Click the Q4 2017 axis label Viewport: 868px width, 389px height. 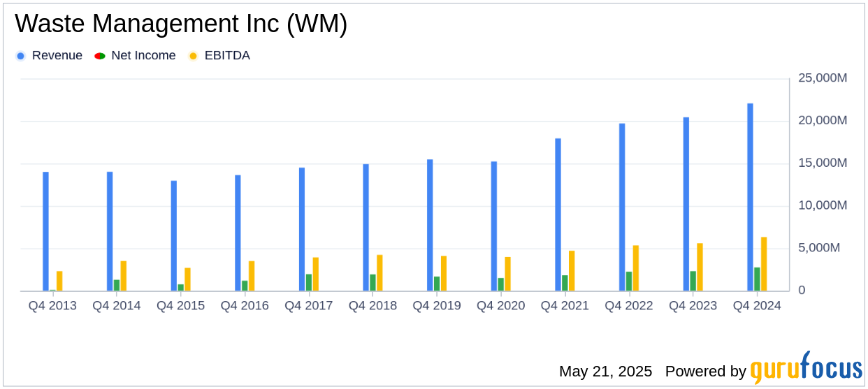309,306
